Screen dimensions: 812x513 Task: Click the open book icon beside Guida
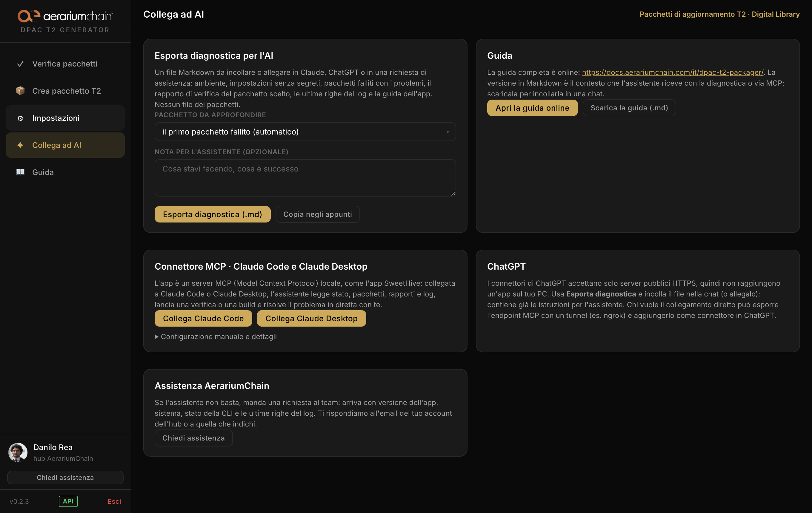20,172
